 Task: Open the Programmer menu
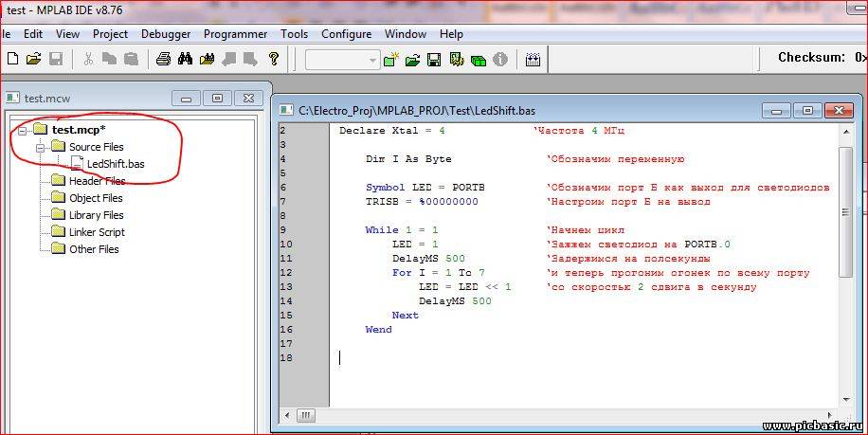click(x=235, y=34)
